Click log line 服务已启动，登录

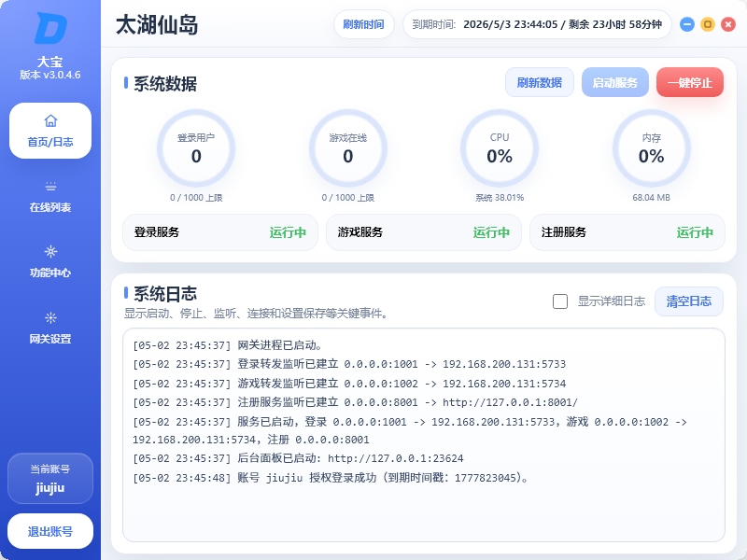pyautogui.click(x=410, y=430)
